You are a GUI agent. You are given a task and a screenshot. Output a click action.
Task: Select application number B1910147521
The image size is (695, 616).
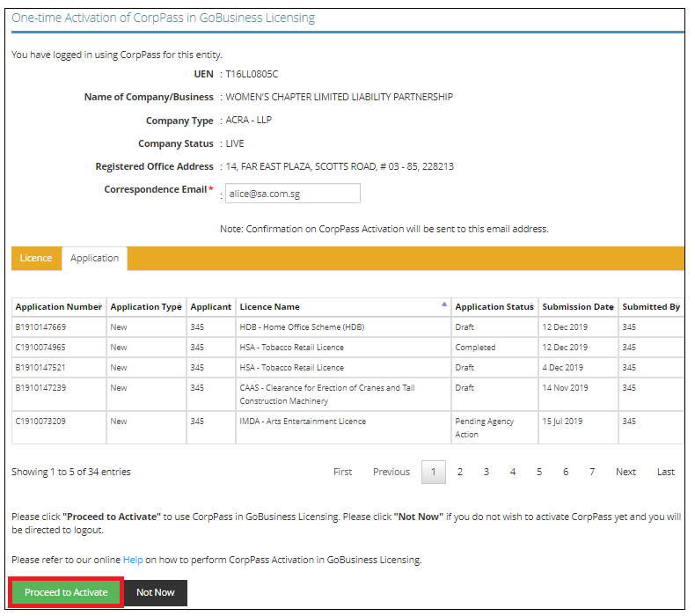tap(40, 368)
